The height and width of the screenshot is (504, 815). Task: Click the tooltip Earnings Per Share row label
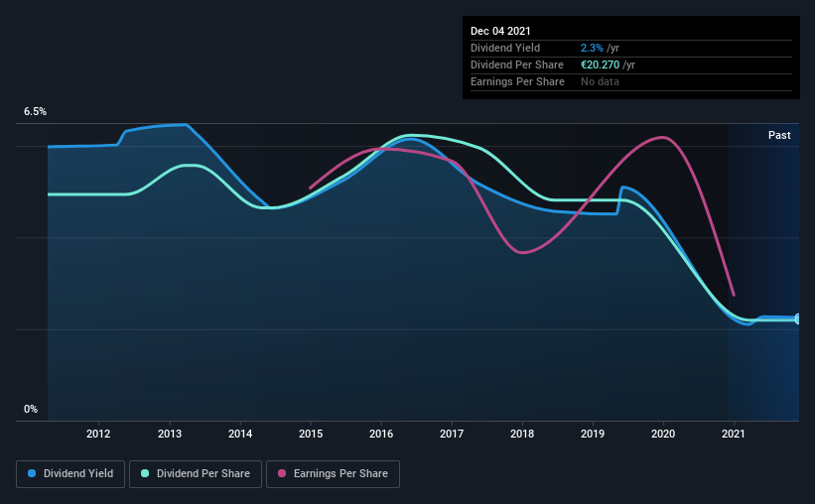point(518,81)
